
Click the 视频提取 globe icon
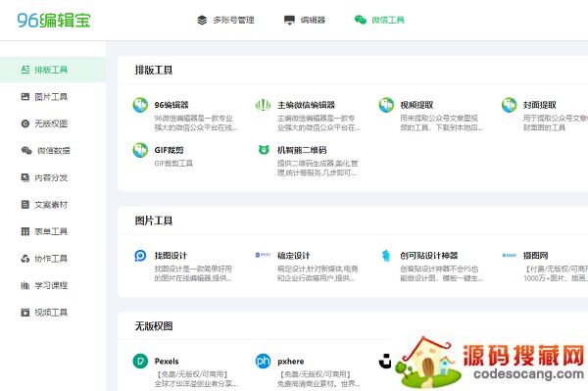[386, 105]
